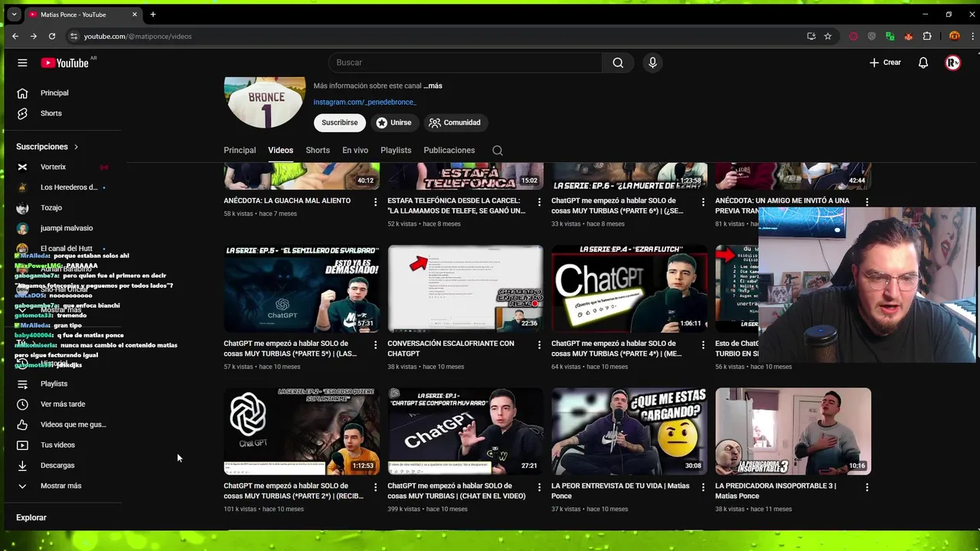980x551 pixels.
Task: Go back in browser history
Action: point(15,36)
